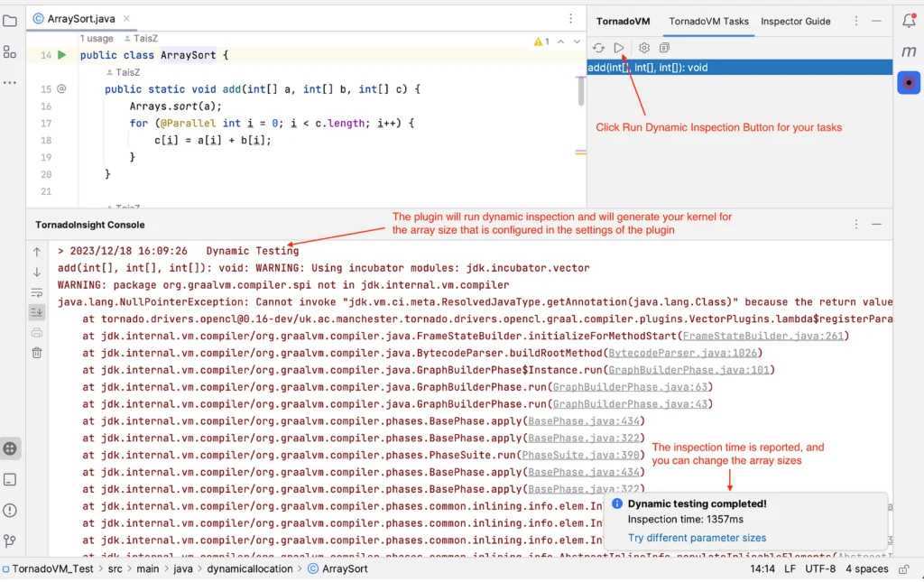The height and width of the screenshot is (582, 924).
Task: Click the refresh tasks icon in TornadoVM panel
Action: (598, 48)
